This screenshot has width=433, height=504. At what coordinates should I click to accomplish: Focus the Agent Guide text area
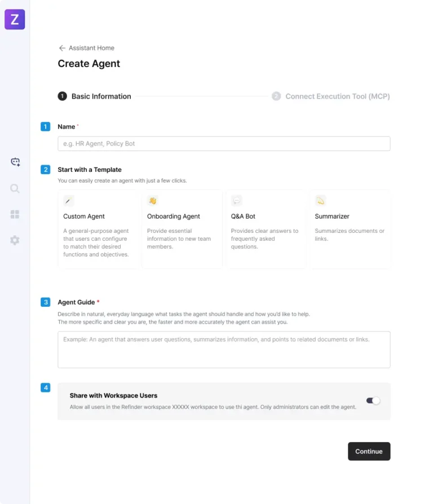[224, 350]
